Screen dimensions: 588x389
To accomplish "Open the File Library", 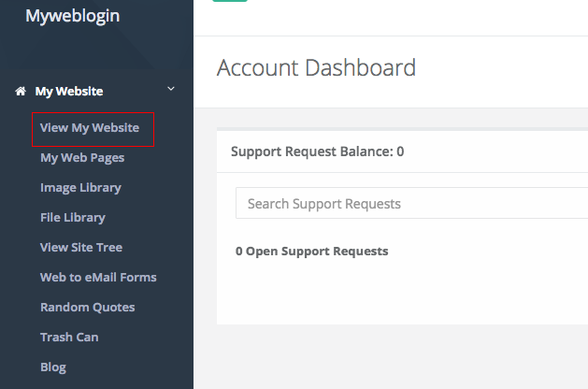I will coord(73,218).
